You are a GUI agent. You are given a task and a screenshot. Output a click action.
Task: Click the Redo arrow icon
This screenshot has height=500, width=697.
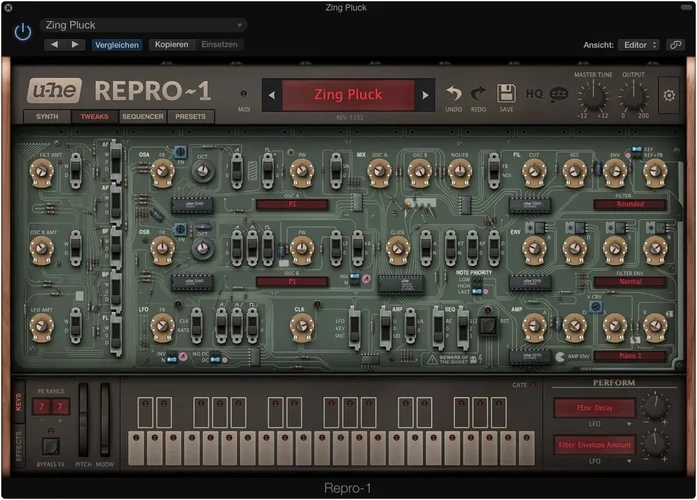tap(479, 93)
